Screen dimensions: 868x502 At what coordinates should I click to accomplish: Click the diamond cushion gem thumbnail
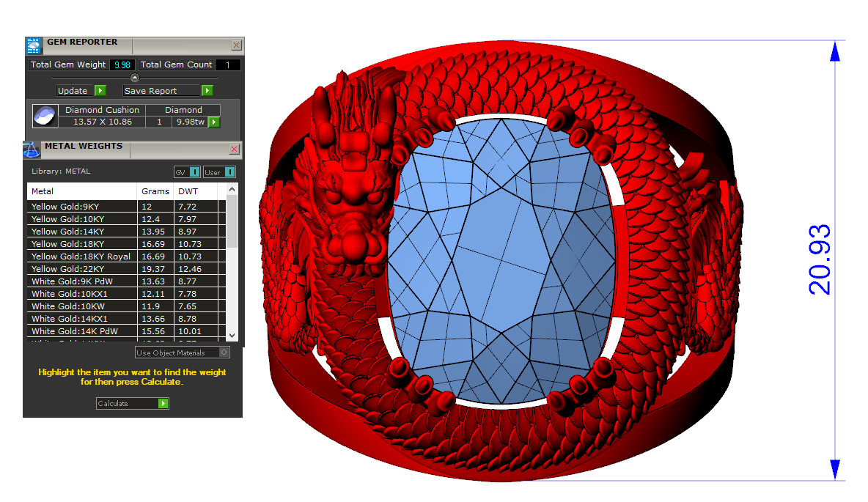(45, 116)
